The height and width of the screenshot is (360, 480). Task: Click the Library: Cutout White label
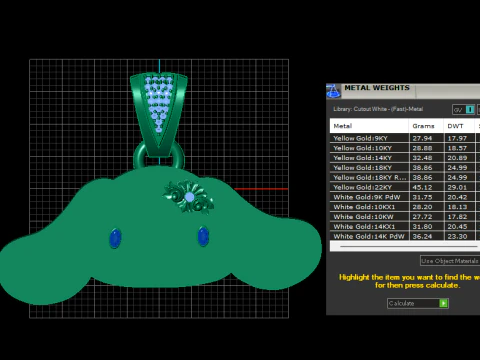(x=378, y=109)
